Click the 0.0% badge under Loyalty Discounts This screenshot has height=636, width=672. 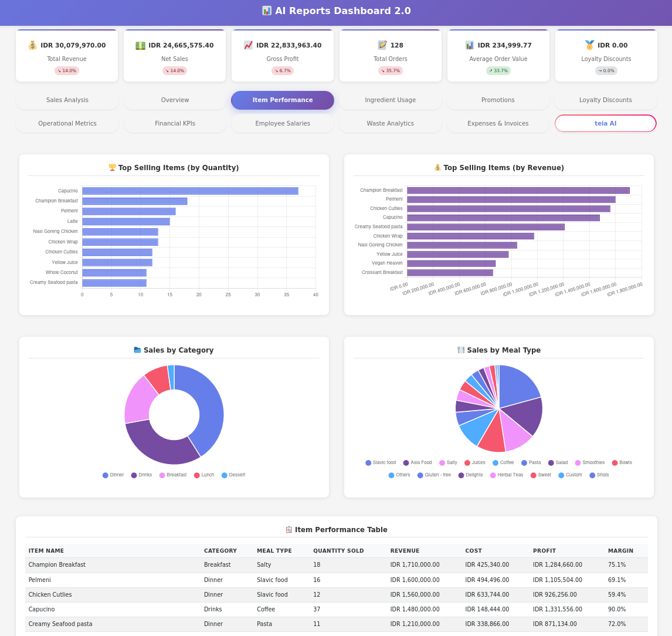pos(606,71)
